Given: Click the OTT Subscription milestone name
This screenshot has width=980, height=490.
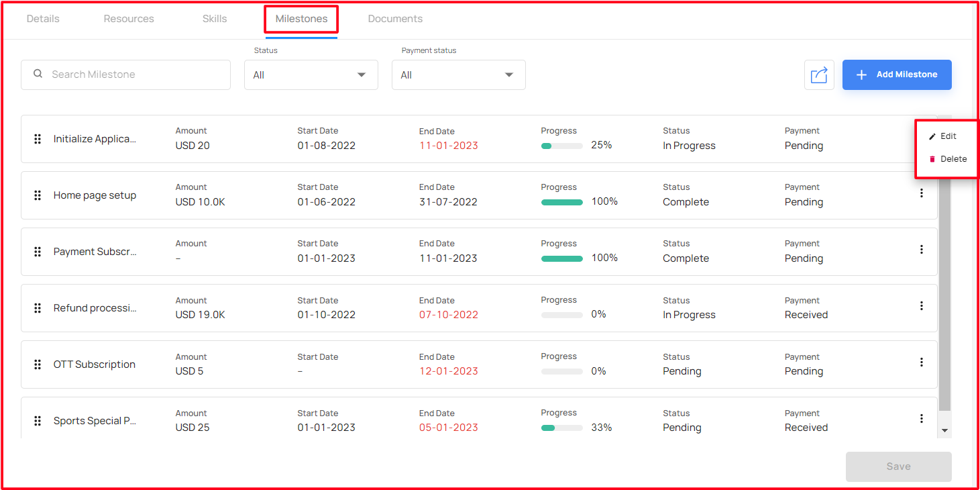Looking at the screenshot, I should click(95, 364).
